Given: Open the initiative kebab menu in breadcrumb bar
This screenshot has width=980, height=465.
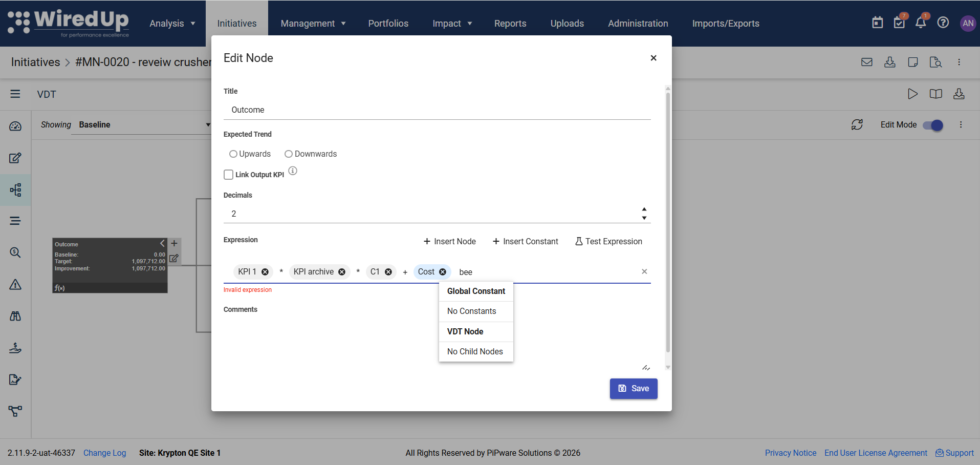Looking at the screenshot, I should tap(959, 62).
